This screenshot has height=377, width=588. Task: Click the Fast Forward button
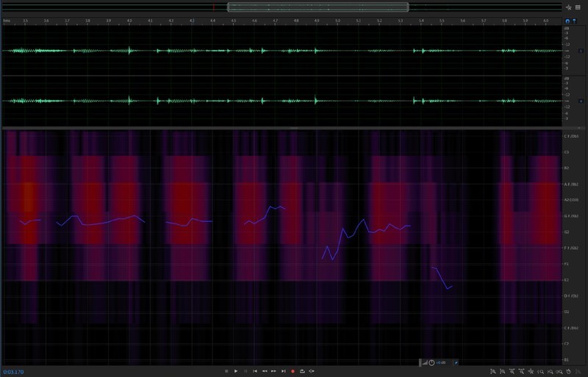[x=273, y=371]
